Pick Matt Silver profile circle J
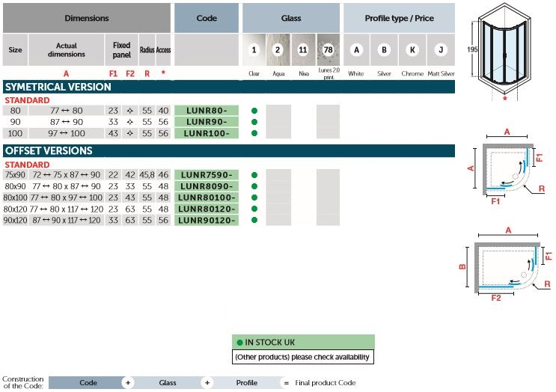Screen dimensions: 556x392 pyautogui.click(x=441, y=50)
